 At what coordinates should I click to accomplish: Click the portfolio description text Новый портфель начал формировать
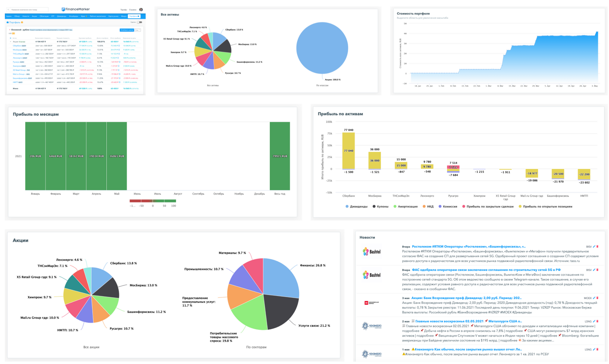click(x=51, y=30)
